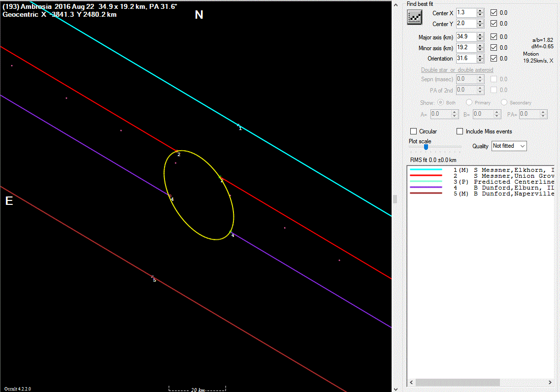Click the Occult 4.2.2.0 version label
Screen dimensions: 560x392
coord(18,389)
